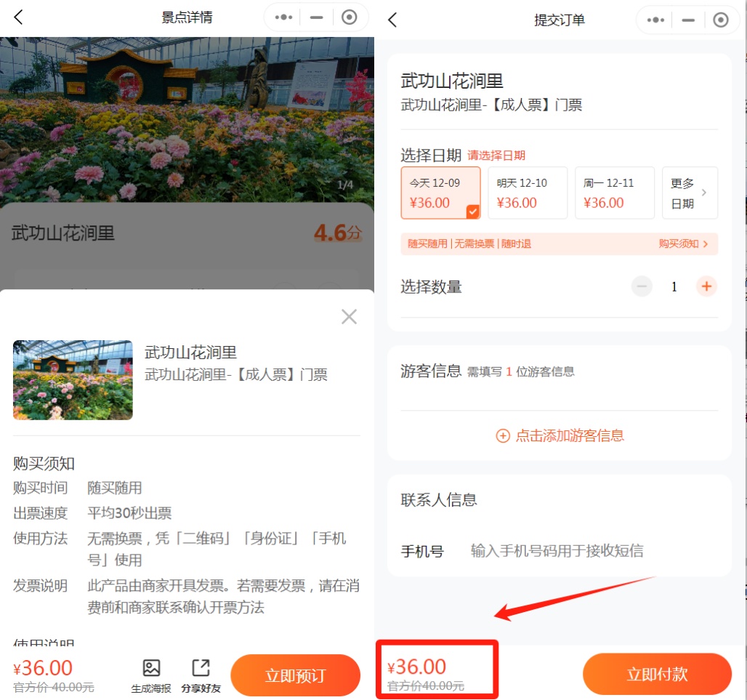Minimize mini program on 景点详情 header
The height and width of the screenshot is (700, 747).
316,17
